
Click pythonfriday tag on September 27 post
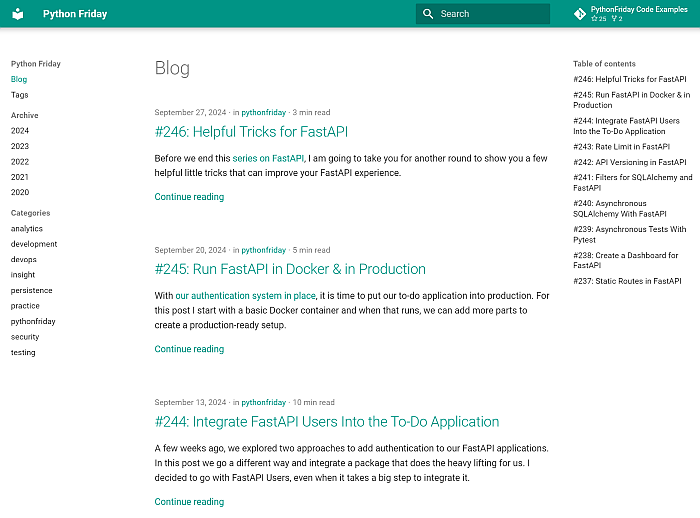[x=263, y=113]
